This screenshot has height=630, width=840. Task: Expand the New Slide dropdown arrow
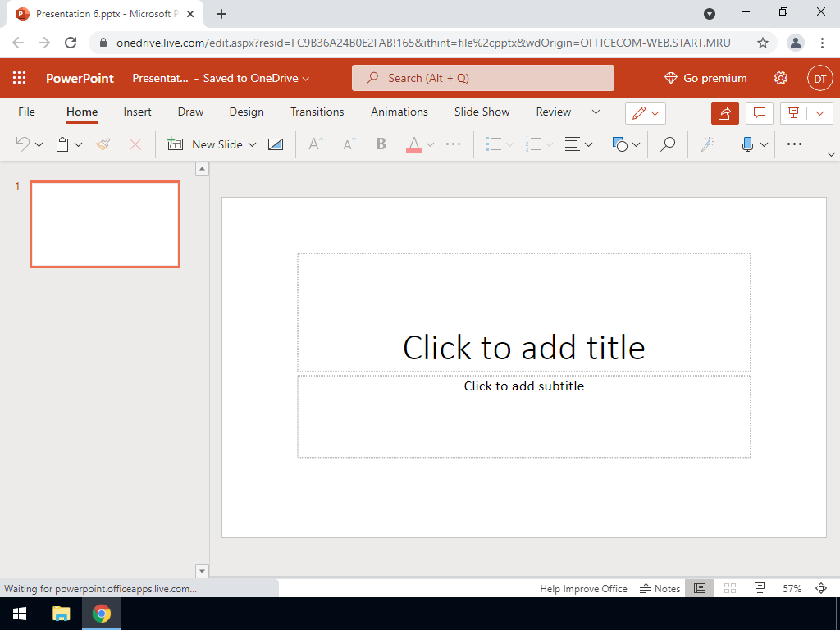(252, 144)
